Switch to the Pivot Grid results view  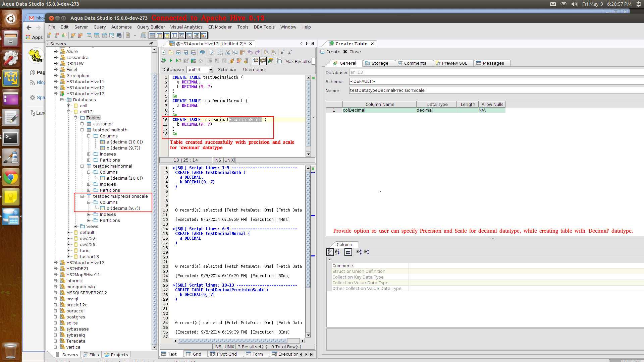(x=223, y=354)
